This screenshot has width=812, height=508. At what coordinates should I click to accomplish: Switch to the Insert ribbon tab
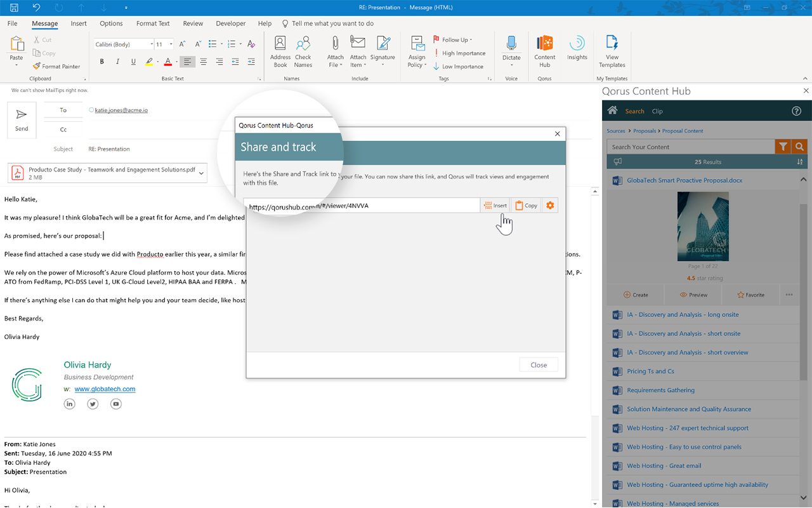(x=79, y=23)
